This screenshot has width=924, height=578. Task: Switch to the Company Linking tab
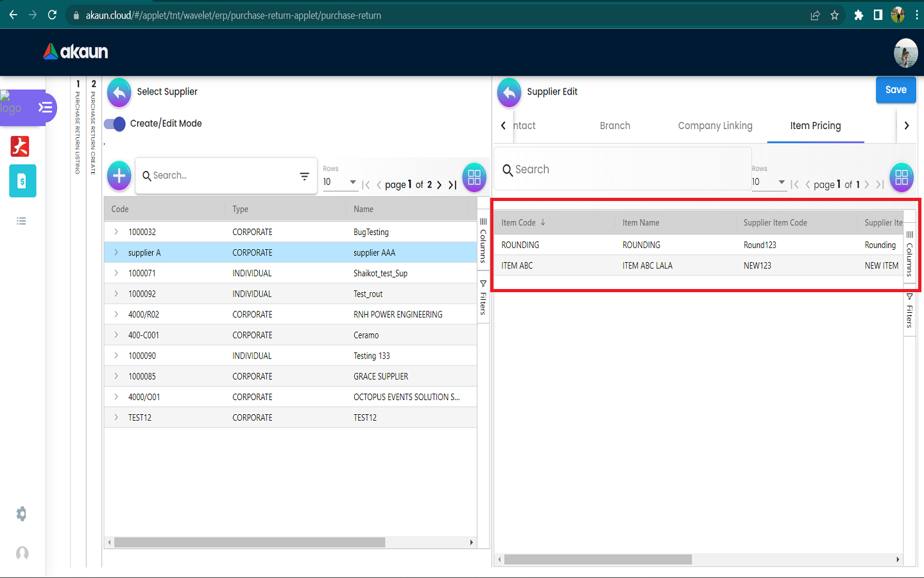[x=715, y=126]
